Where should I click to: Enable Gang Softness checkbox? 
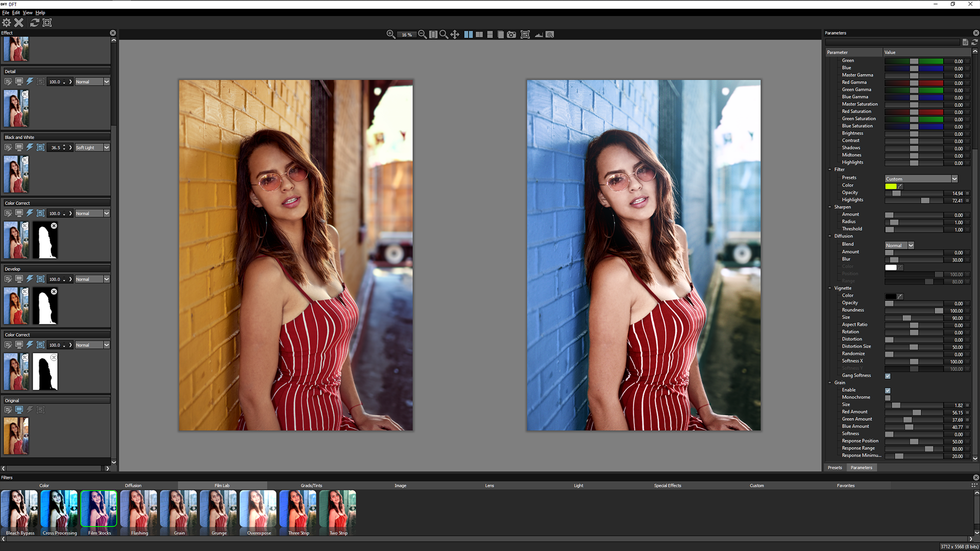pos(888,376)
